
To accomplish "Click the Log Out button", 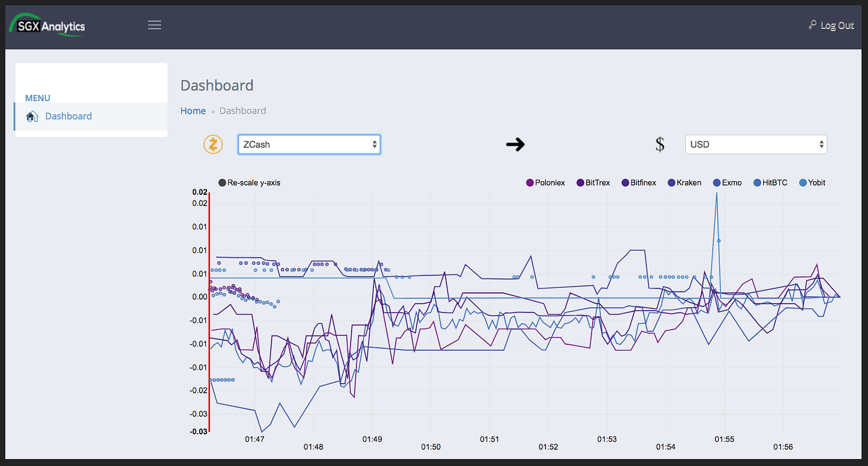I will (x=836, y=25).
